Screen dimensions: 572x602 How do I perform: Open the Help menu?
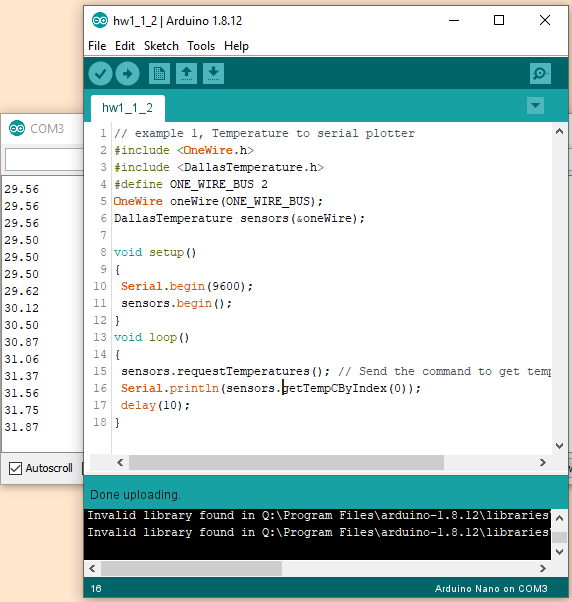(x=236, y=46)
